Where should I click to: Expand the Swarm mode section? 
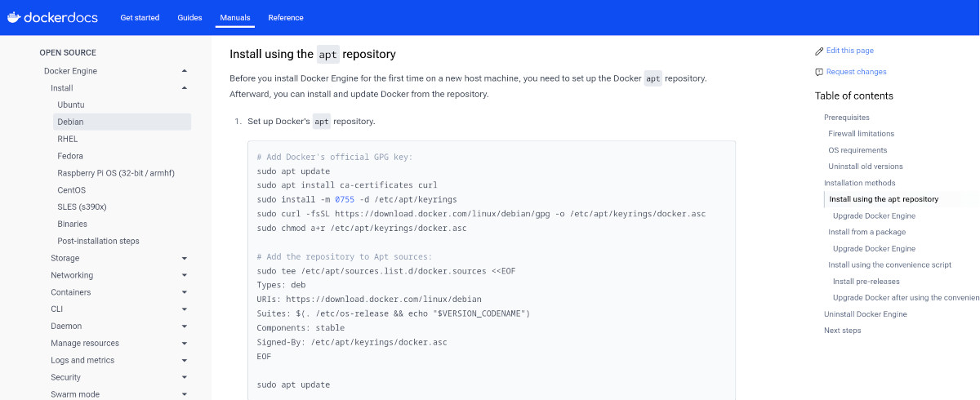185,394
